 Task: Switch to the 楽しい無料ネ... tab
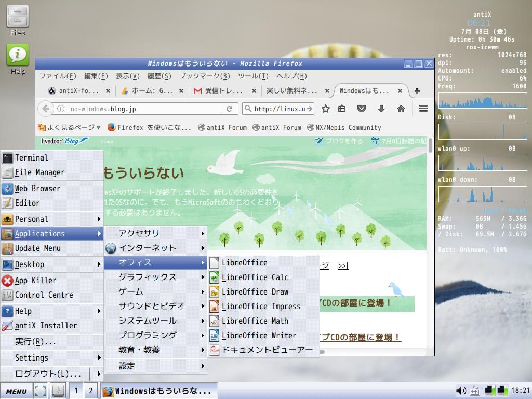[297, 91]
